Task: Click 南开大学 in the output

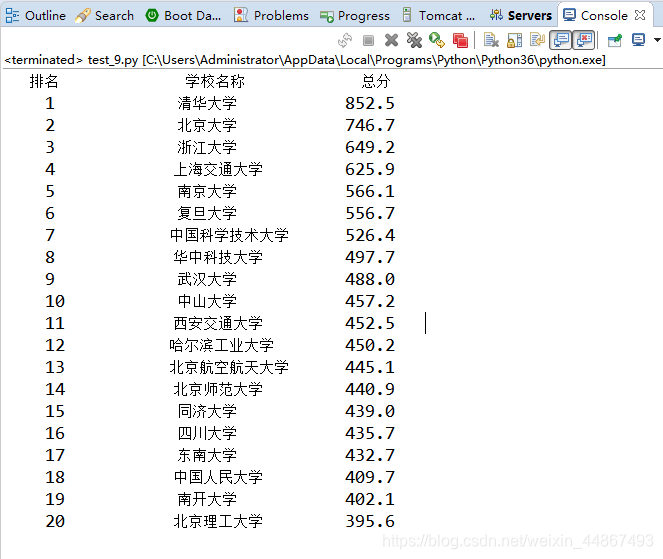Action: [x=207, y=499]
